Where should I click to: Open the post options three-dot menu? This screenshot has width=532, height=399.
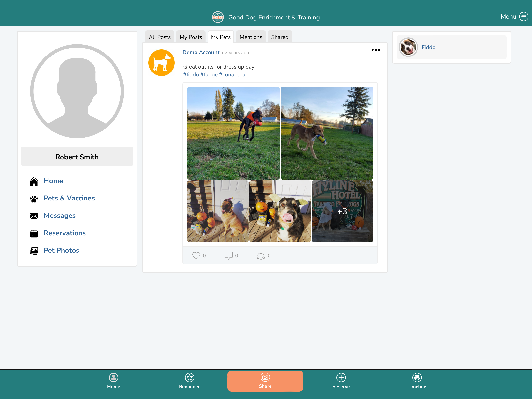pyautogui.click(x=375, y=50)
